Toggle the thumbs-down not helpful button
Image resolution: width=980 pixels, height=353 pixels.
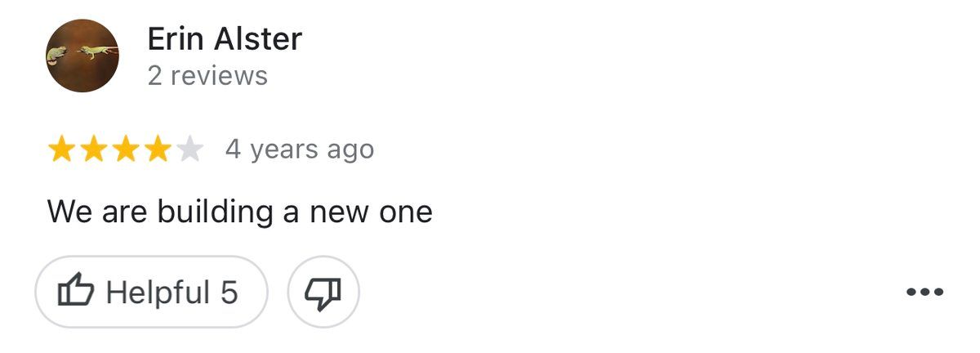[323, 292]
